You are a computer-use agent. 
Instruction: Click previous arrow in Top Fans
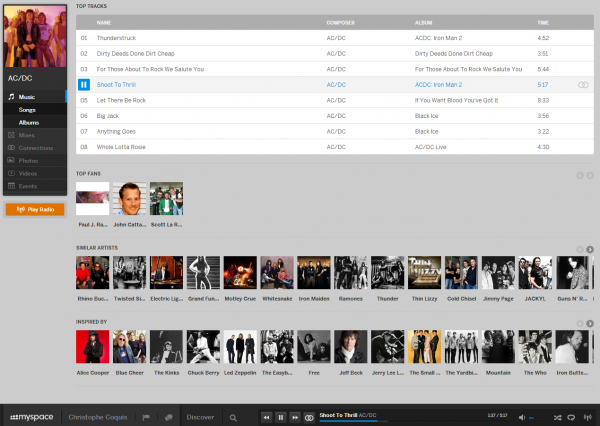(x=580, y=175)
